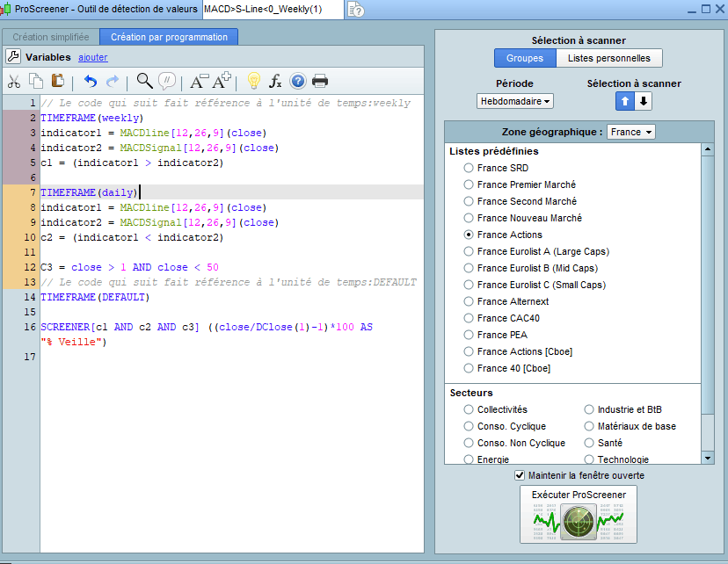This screenshot has height=564, width=728.
Task: Switch to Listes personnelles tab
Action: pos(608,59)
